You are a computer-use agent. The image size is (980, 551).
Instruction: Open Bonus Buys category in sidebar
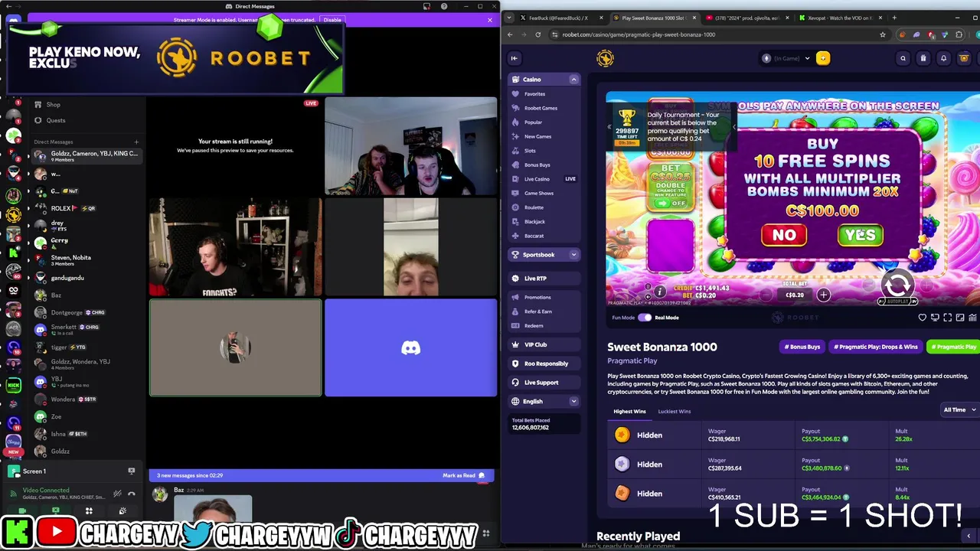[537, 165]
